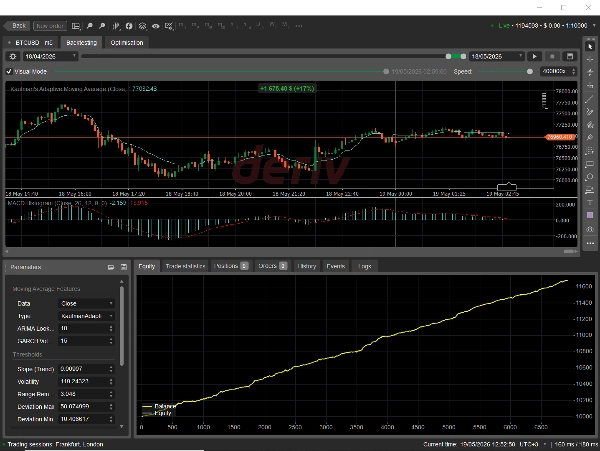Open the Positions tab
The width and height of the screenshot is (600, 451).
pos(231,266)
